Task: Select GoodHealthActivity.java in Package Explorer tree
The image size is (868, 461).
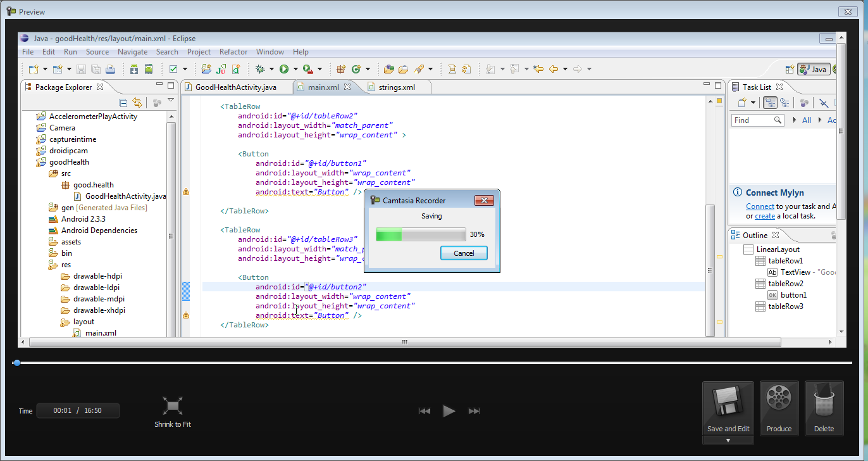Action: pos(125,196)
